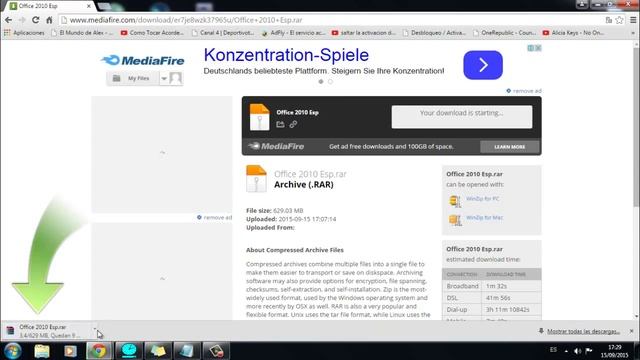Select the Office 2010 Esp browser tab
Viewport: 640px width, 360px height.
[x=48, y=6]
